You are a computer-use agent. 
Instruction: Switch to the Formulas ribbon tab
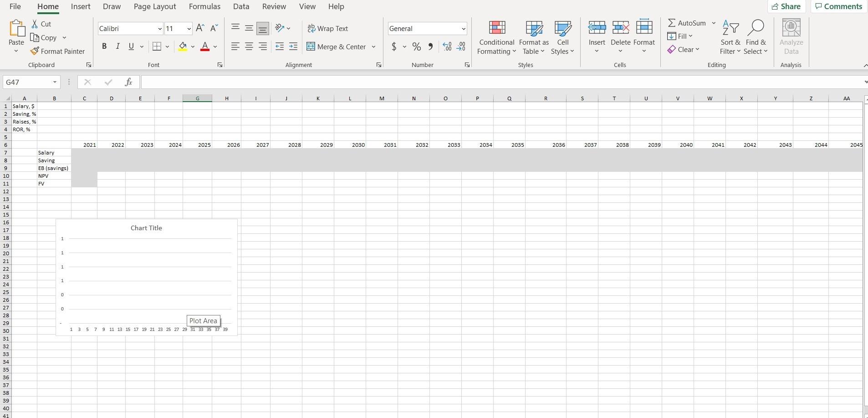tap(205, 6)
